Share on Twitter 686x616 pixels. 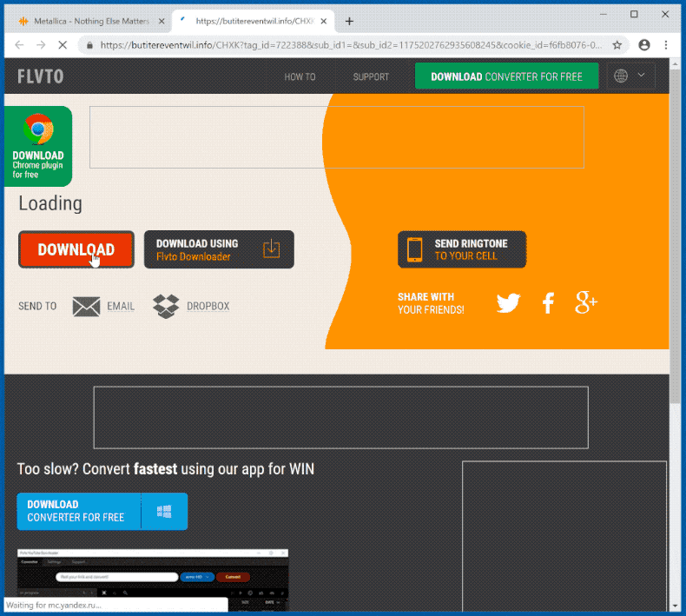pyautogui.click(x=508, y=303)
